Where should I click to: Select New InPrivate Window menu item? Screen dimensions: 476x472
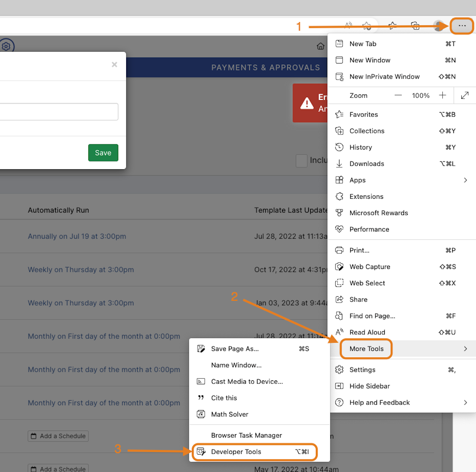click(x=402, y=77)
